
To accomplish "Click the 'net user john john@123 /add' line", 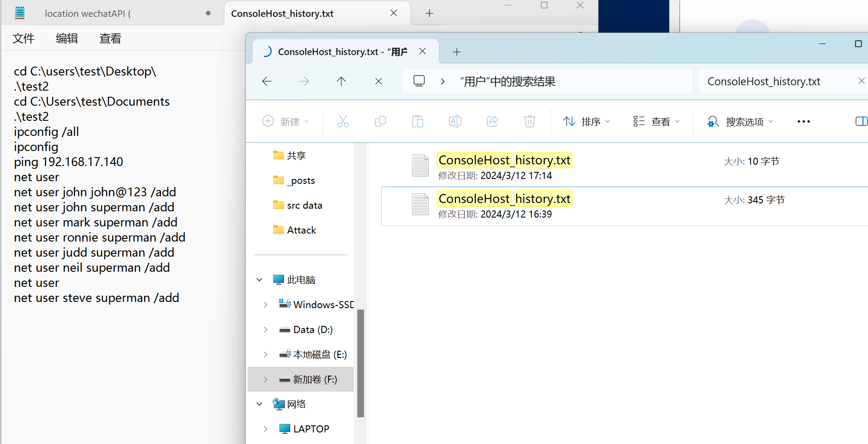I will click(x=95, y=192).
